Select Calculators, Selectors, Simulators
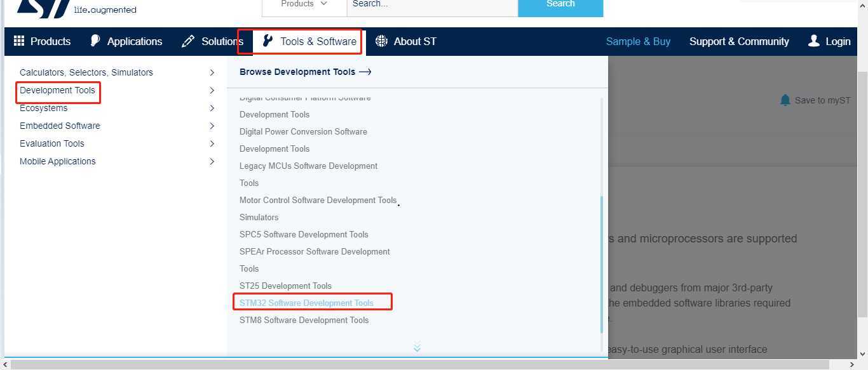The height and width of the screenshot is (370, 868). tap(86, 72)
